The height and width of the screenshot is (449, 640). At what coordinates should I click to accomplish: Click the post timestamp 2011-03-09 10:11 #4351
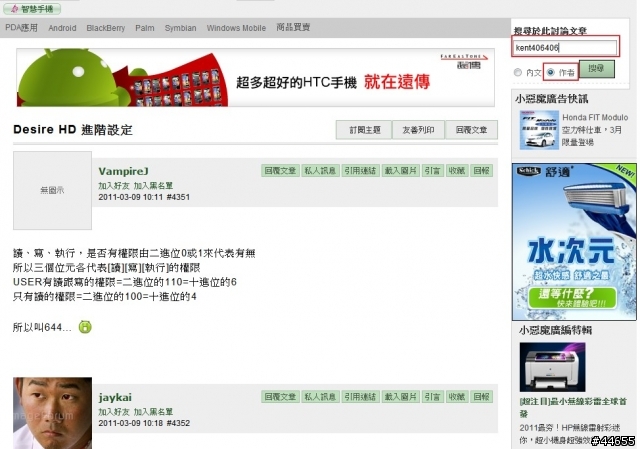(144, 197)
